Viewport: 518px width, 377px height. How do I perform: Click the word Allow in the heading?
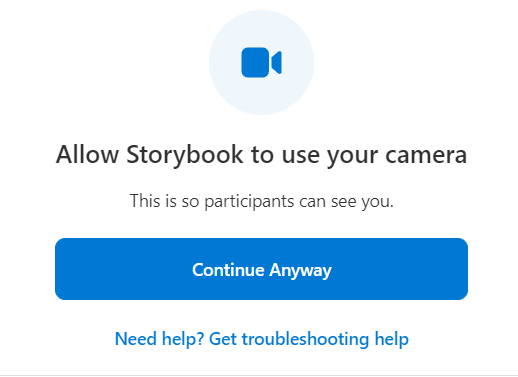tap(87, 154)
